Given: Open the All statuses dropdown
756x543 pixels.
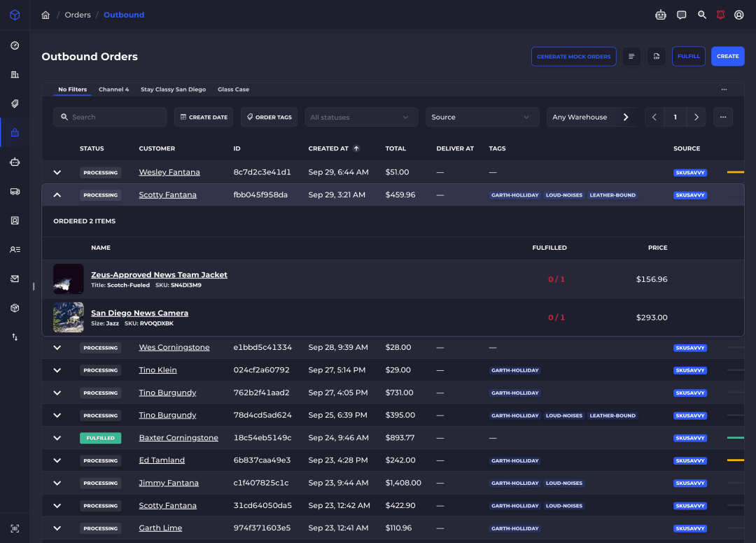Looking at the screenshot, I should (361, 117).
